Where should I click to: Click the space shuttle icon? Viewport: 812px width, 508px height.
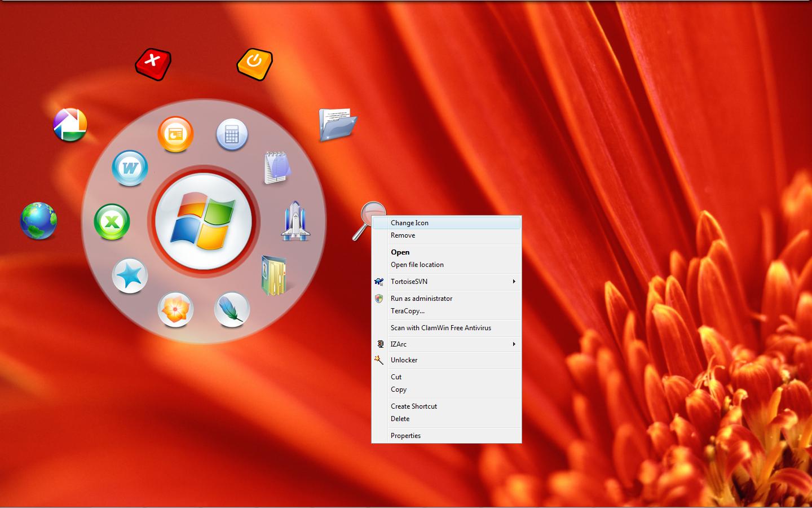pyautogui.click(x=296, y=220)
